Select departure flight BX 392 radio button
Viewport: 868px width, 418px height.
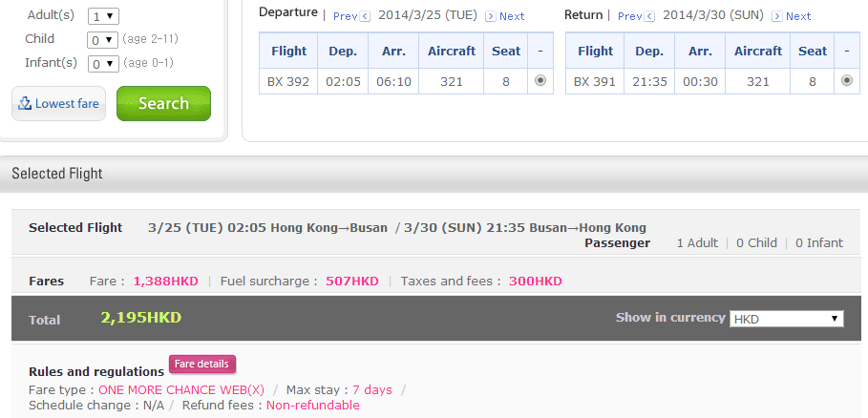(x=540, y=81)
